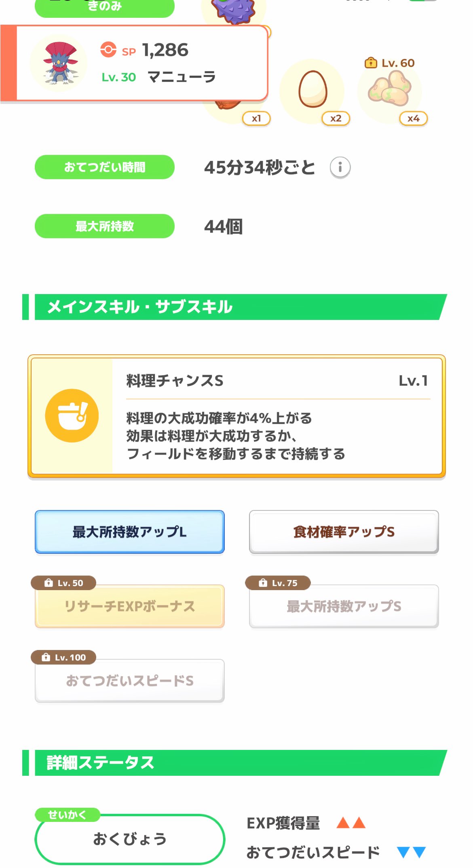Screen dimensions: 473x868
Task: Tap the orange cooking pot skill icon
Action: pyautogui.click(x=72, y=415)
